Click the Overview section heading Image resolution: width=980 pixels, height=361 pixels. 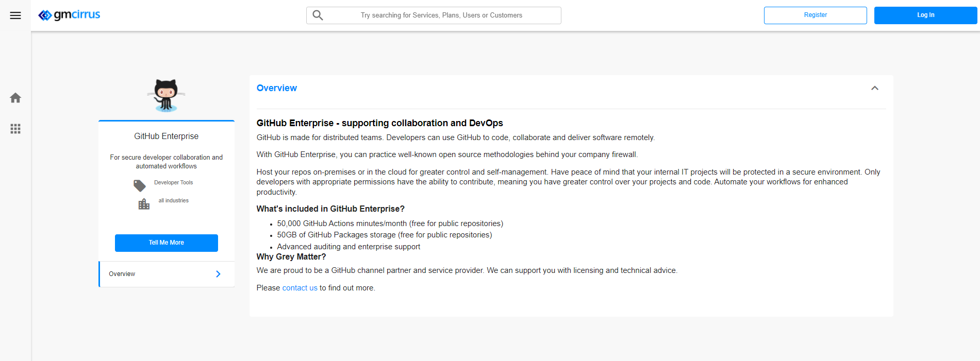[277, 88]
